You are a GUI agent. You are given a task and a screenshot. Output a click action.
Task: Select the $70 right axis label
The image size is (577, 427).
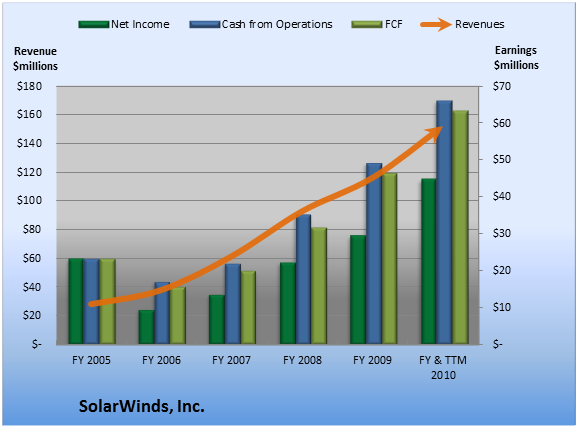click(502, 86)
